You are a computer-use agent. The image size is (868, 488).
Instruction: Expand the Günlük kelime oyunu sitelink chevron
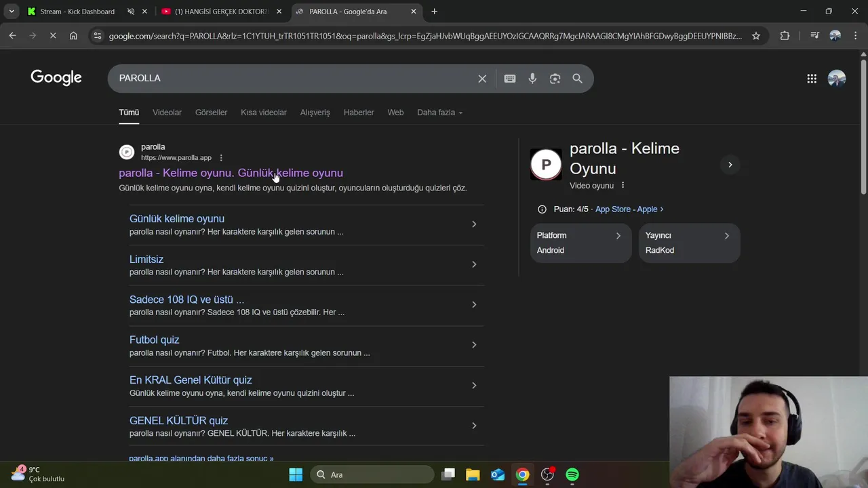tap(474, 224)
